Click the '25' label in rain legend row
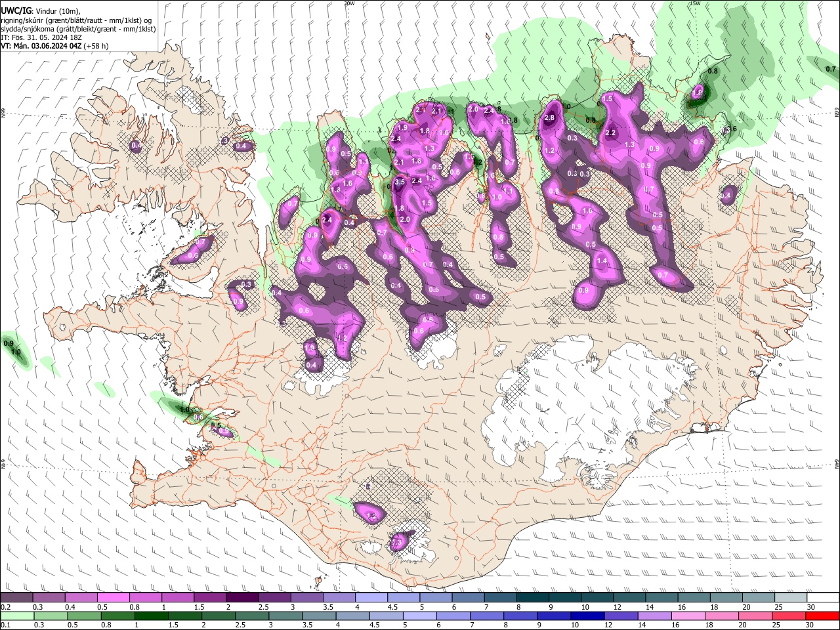Viewport: 840px width, 630px height. click(x=778, y=625)
